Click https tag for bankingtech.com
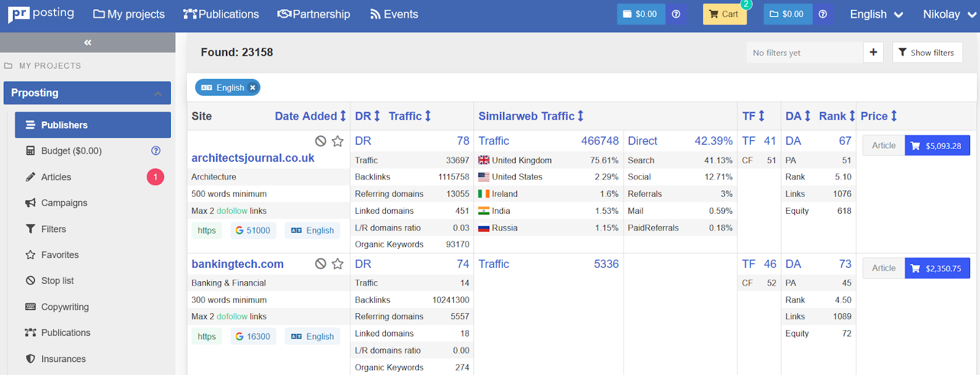This screenshot has width=980, height=375. point(206,336)
